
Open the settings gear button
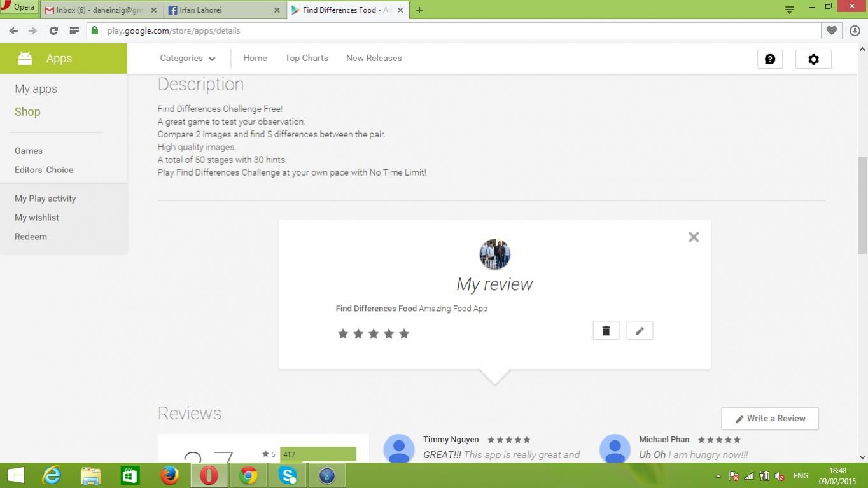(x=813, y=59)
